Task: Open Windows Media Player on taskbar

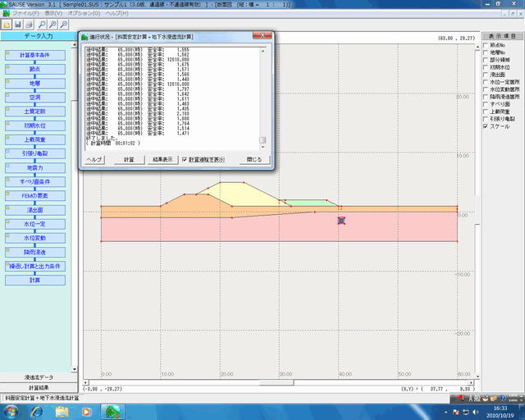Action: coord(86,411)
